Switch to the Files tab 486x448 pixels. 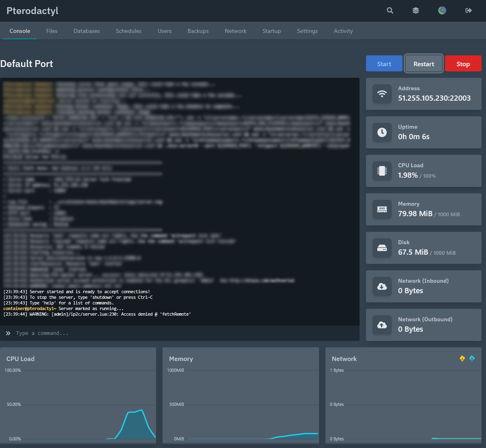(x=52, y=31)
